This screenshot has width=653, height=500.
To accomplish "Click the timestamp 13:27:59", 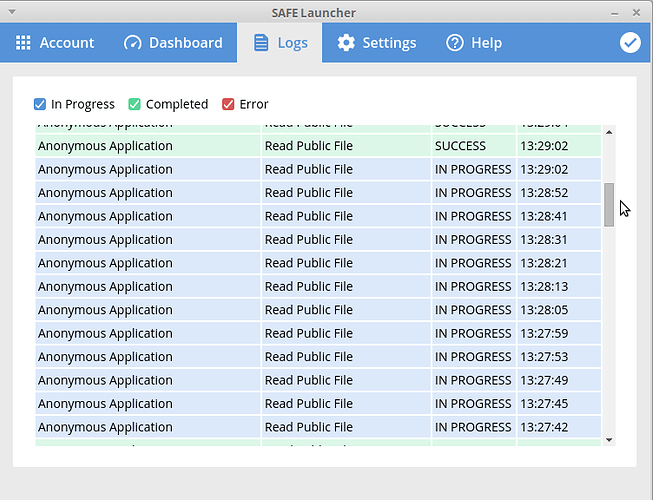I will click(x=544, y=333).
